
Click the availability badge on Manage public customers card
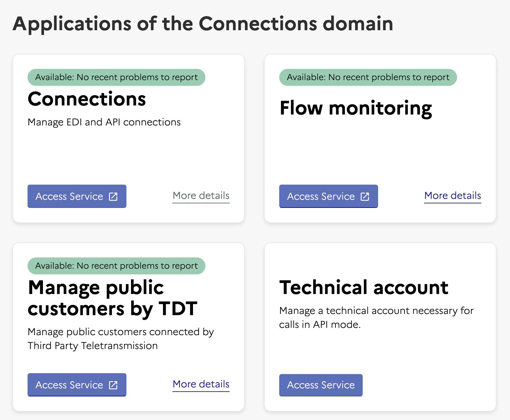[116, 266]
